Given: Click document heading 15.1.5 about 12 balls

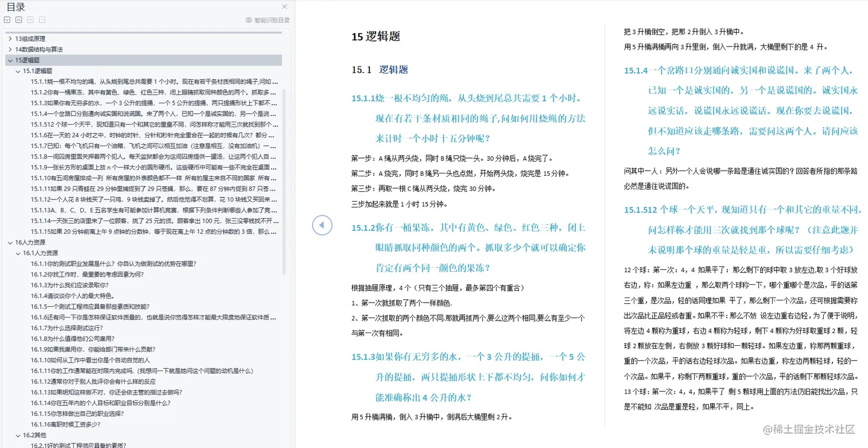Looking at the screenshot, I should (x=743, y=230).
